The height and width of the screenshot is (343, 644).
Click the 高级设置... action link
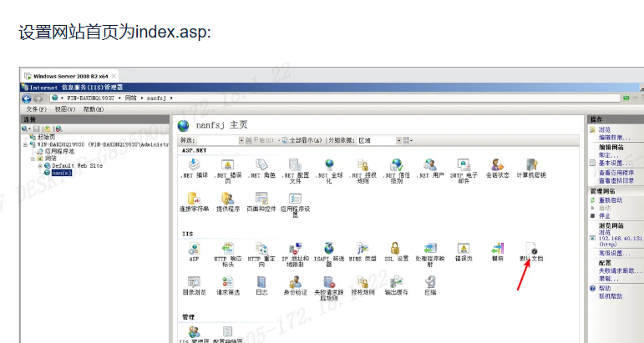click(x=614, y=254)
